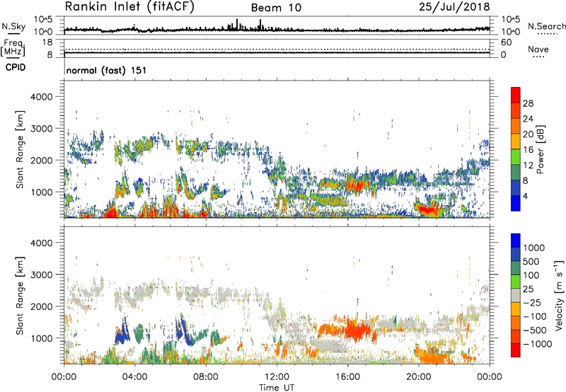Click the '18' tick on frequency axis

pos(47,42)
